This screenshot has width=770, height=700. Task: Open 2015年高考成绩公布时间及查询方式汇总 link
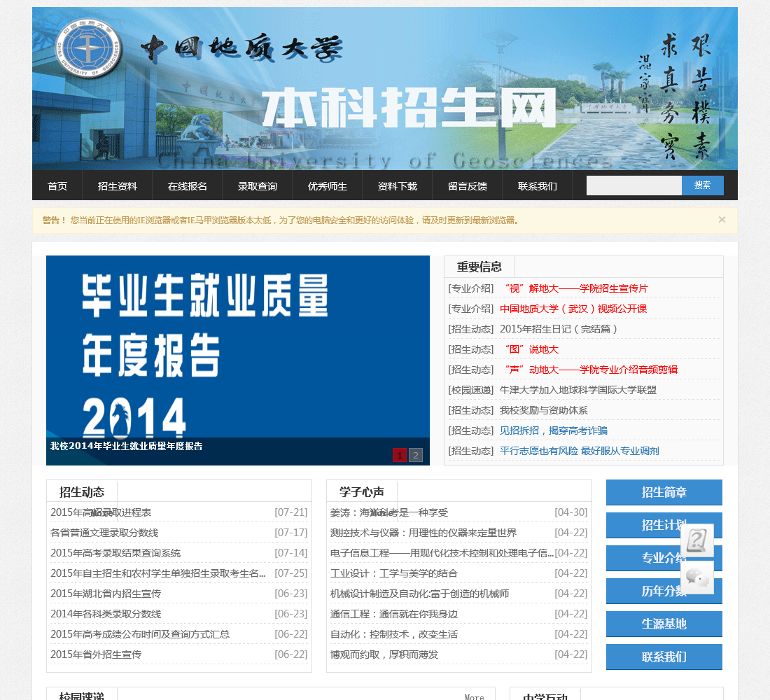tap(140, 634)
